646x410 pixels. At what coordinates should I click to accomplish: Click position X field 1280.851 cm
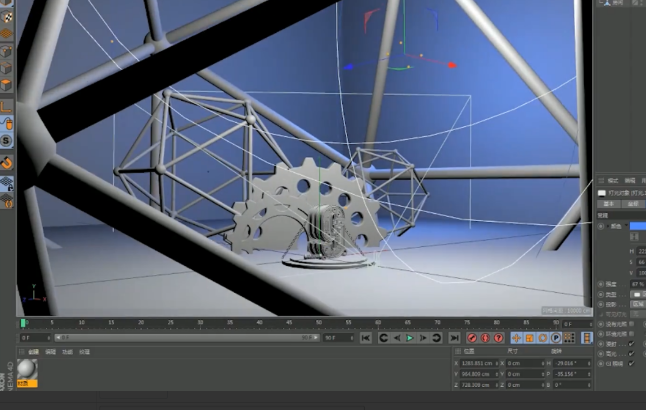click(x=479, y=363)
